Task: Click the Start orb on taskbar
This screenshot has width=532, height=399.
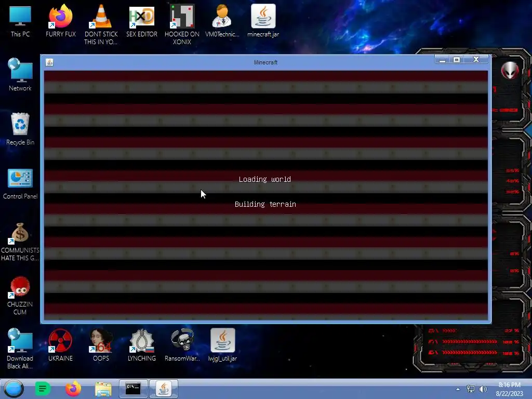Action: (14, 389)
